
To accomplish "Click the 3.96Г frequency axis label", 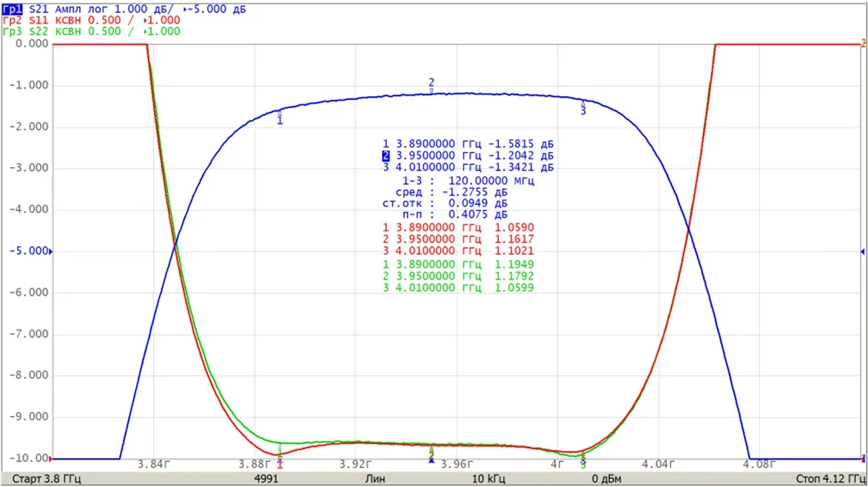I will pos(457,464).
